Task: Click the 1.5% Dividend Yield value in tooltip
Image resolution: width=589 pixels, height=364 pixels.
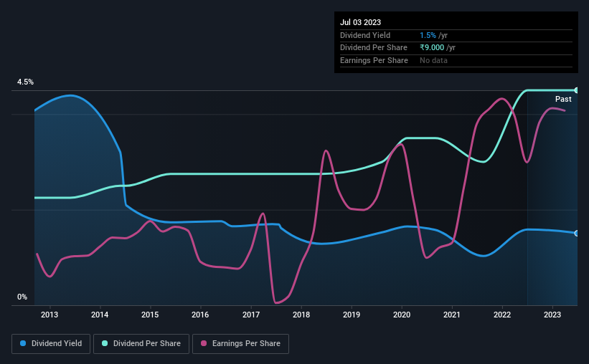Action: point(428,35)
